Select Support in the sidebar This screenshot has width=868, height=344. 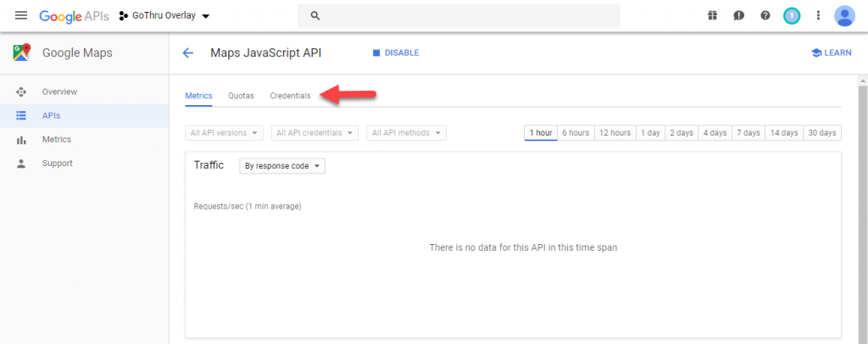point(84,164)
